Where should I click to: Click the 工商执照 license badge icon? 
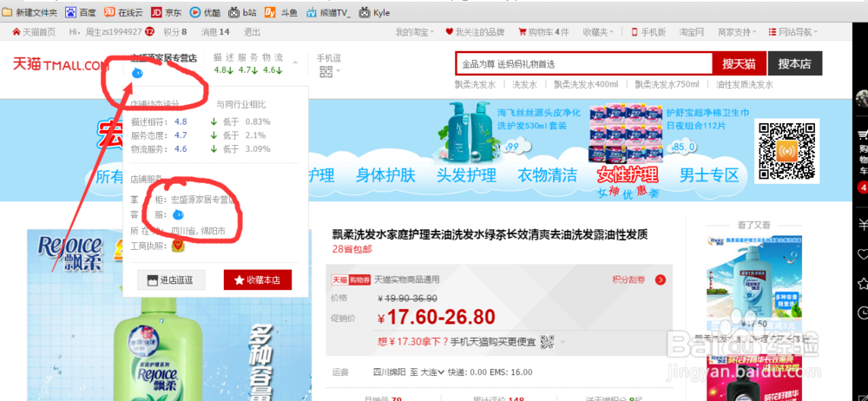click(x=178, y=246)
